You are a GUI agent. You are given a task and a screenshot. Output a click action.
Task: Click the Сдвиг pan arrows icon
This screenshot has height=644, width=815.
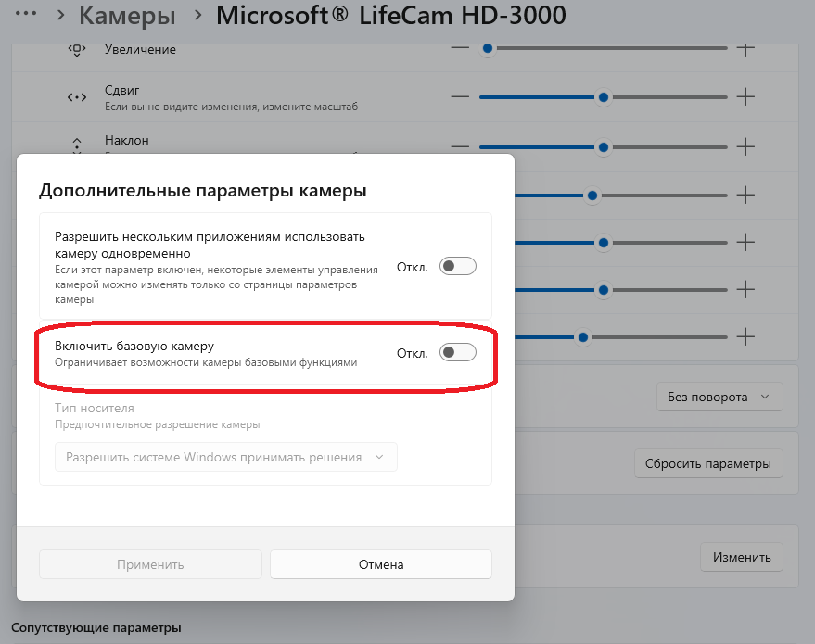pos(77,97)
